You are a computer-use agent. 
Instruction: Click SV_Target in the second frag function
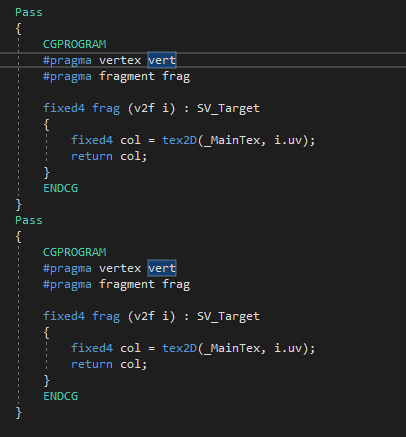[x=228, y=316]
